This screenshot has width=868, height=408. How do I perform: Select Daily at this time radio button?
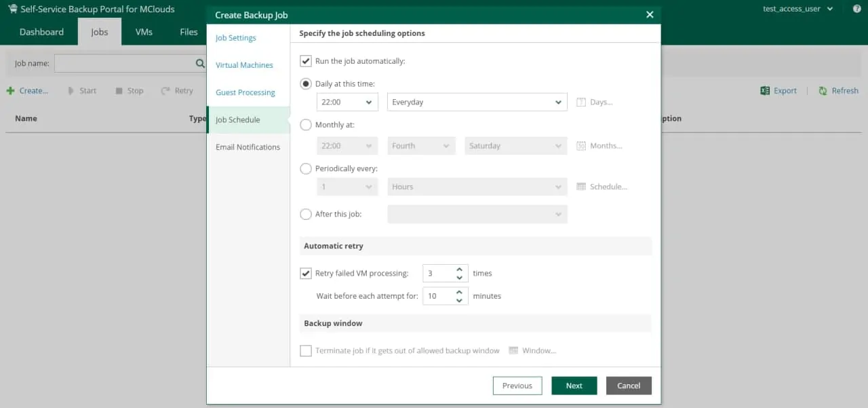click(306, 84)
